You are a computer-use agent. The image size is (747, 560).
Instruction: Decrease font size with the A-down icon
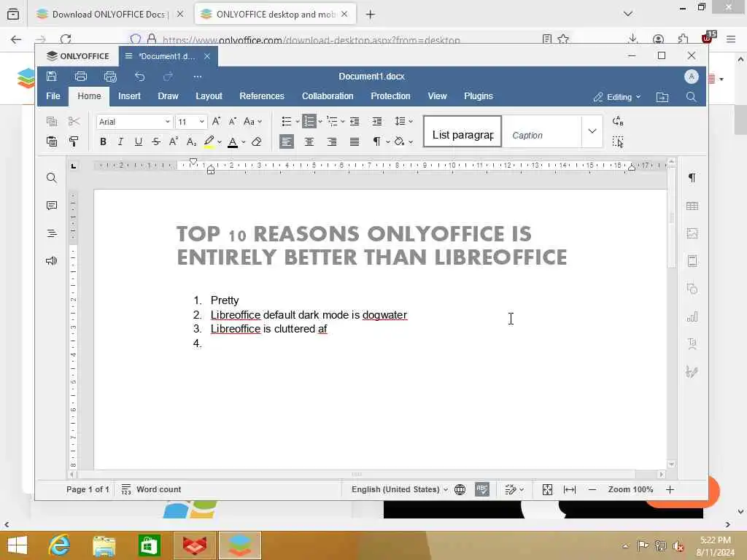233,122
